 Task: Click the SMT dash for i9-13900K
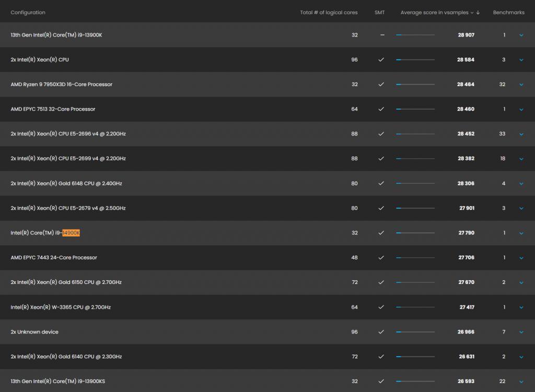pos(382,35)
